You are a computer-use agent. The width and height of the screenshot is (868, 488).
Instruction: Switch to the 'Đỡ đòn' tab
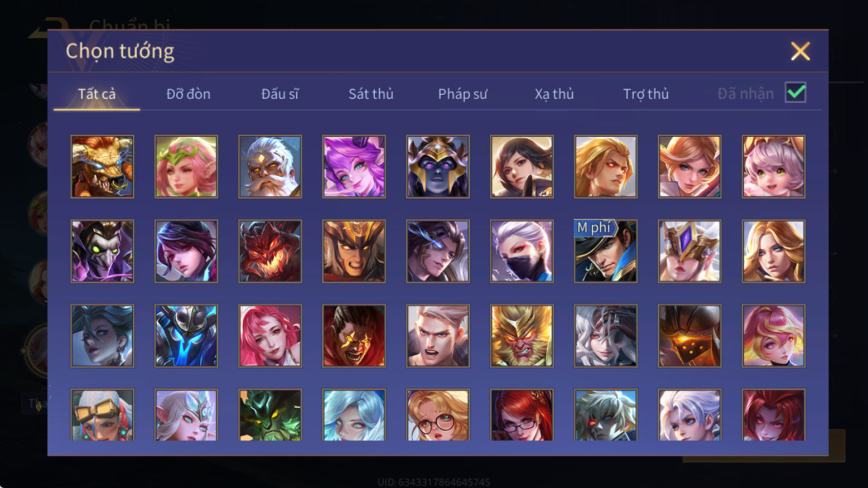click(x=189, y=94)
